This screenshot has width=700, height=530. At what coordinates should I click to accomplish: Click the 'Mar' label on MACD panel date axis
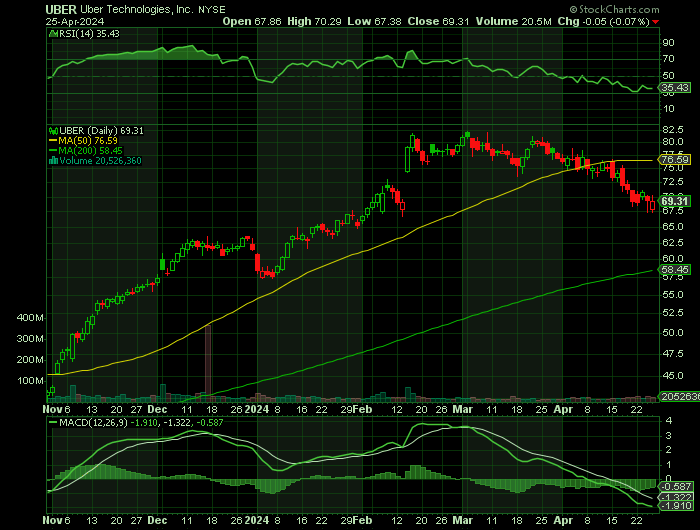462,521
